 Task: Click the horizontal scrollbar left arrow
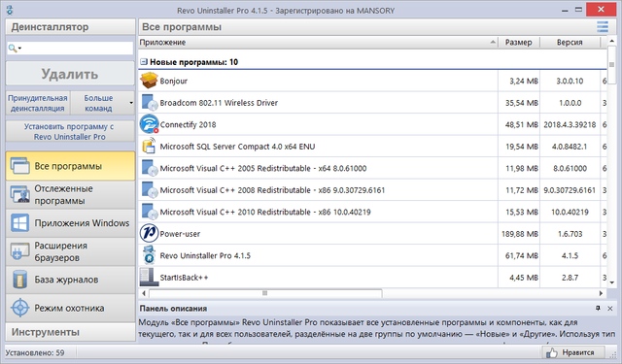pos(144,293)
